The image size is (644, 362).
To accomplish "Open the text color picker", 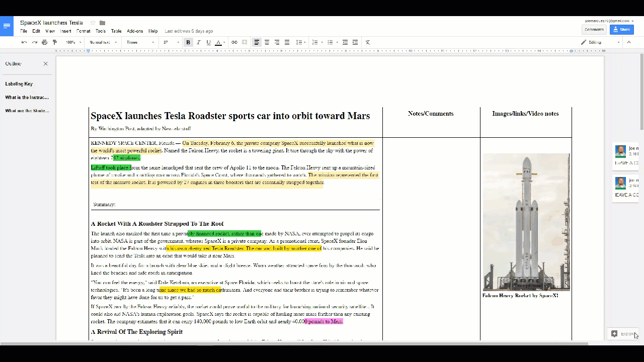I will pyautogui.click(x=219, y=42).
